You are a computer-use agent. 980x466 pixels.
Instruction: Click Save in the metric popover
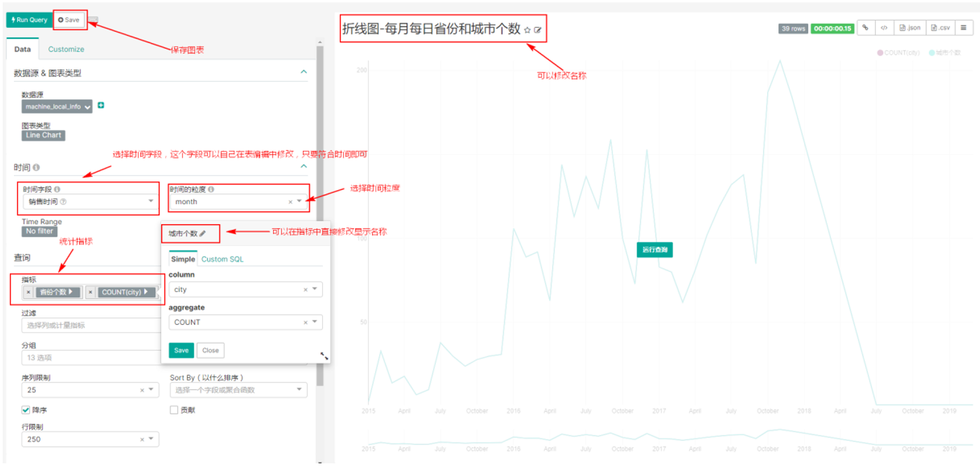click(x=182, y=351)
